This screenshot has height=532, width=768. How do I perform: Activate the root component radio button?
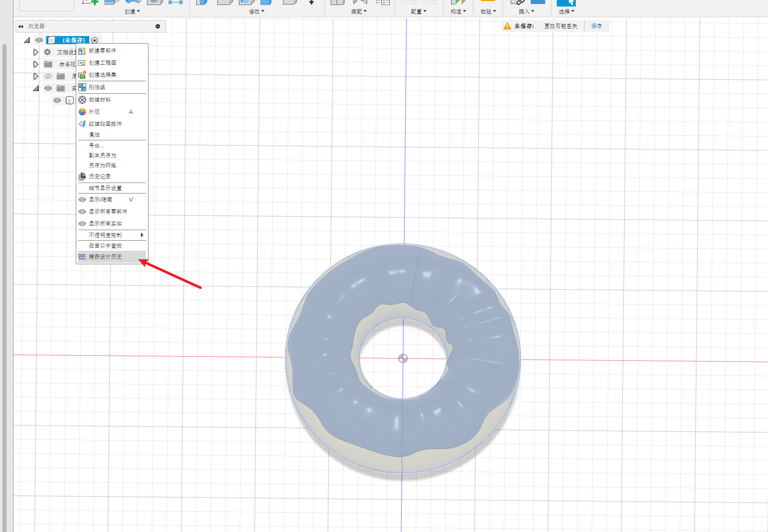point(95,40)
